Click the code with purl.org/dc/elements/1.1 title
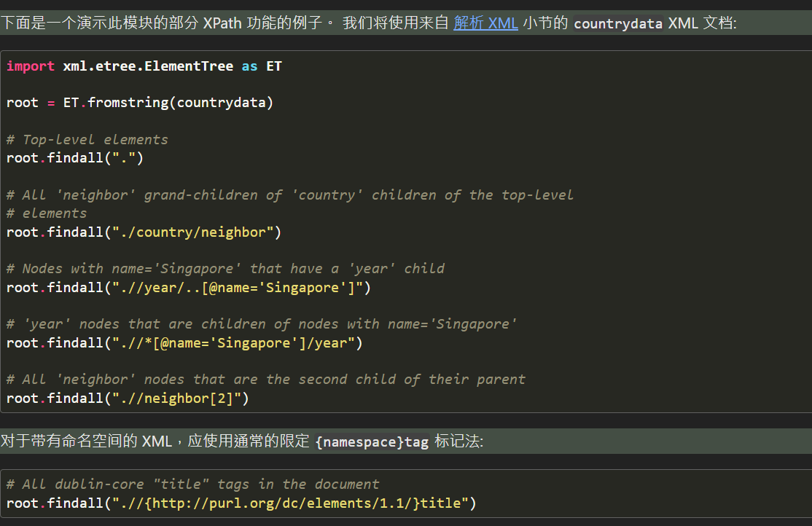 (x=241, y=503)
